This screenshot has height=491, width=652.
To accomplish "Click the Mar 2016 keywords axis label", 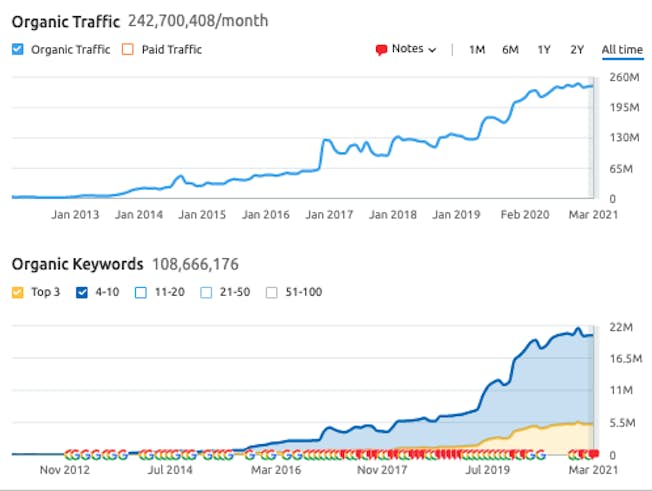I will tap(276, 470).
